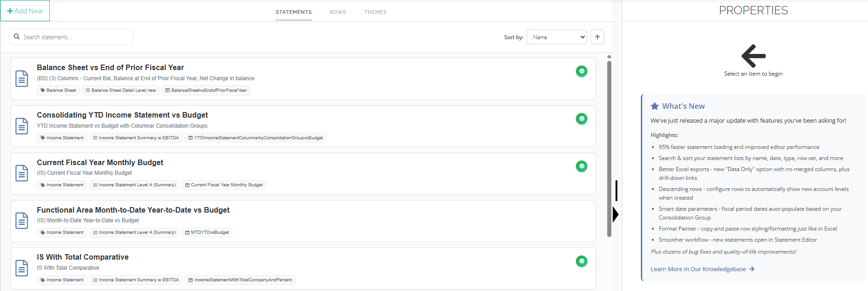This screenshot has width=868, height=291.
Task: Click document icon for Current Fiscal Year Monthly Budget
Action: click(22, 173)
